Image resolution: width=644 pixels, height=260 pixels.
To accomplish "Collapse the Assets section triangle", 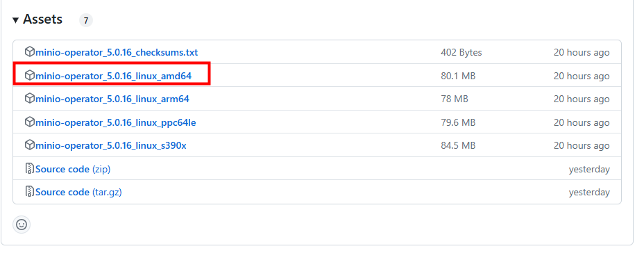I will 15,19.
